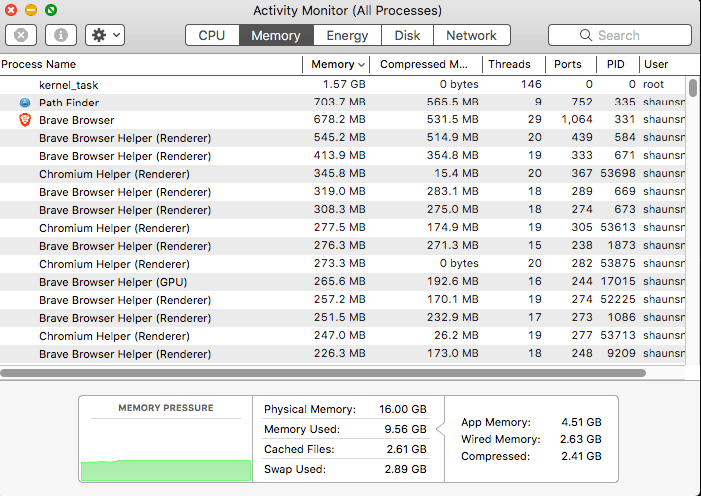
Task: Select Chromium Helper with PID 53613
Action: coord(342,228)
